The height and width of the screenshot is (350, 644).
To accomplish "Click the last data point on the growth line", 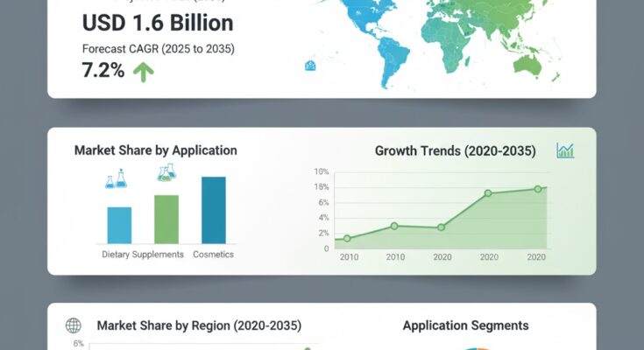I will click(537, 189).
